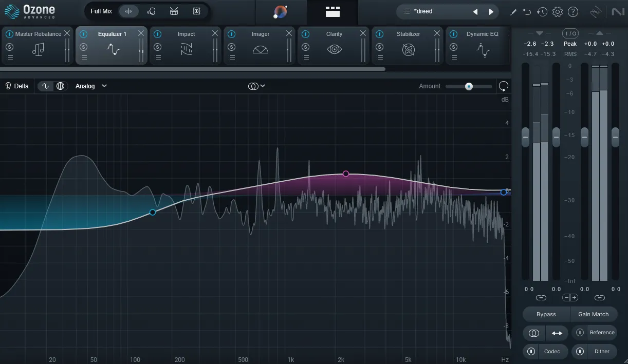The width and height of the screenshot is (628, 364).
Task: Toggle Impact module power
Action: pos(157,34)
